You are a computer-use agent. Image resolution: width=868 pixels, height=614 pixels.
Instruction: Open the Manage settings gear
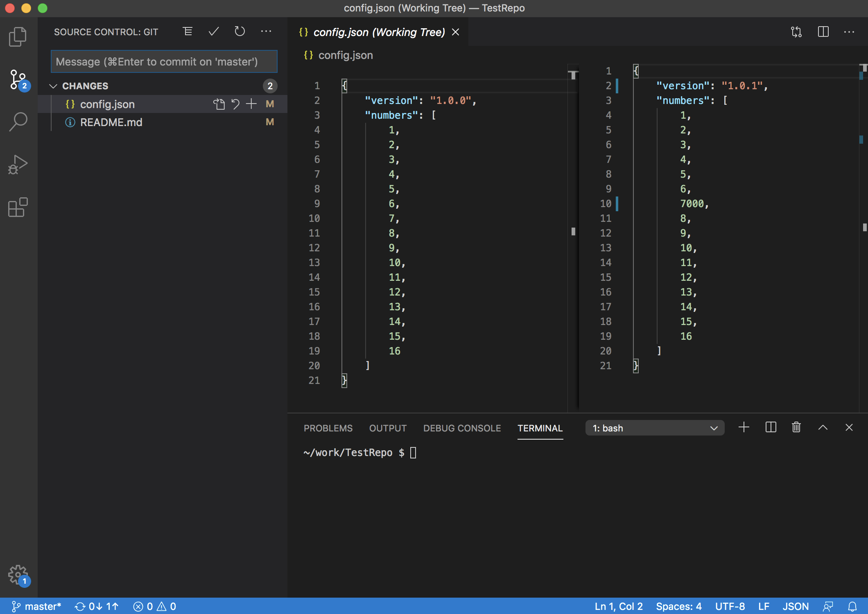click(x=18, y=575)
